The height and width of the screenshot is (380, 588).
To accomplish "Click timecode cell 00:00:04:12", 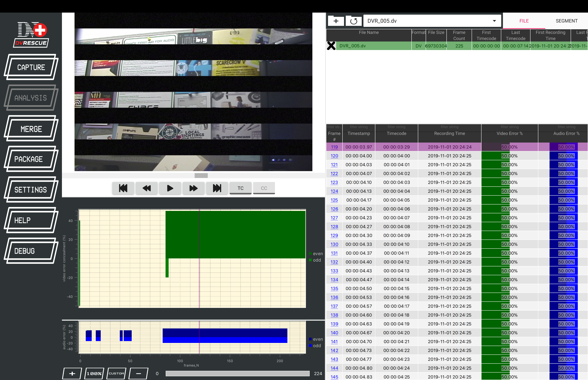I will pos(396,262).
